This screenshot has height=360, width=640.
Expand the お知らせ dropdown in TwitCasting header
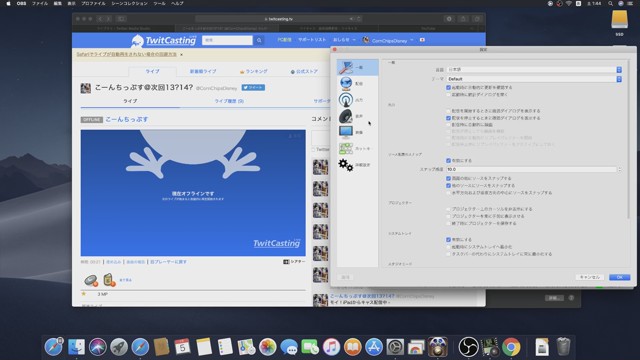tap(344, 40)
